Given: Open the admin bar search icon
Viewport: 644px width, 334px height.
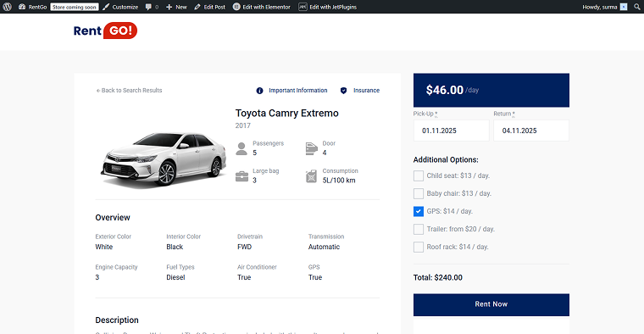Looking at the screenshot, I should tap(637, 7).
